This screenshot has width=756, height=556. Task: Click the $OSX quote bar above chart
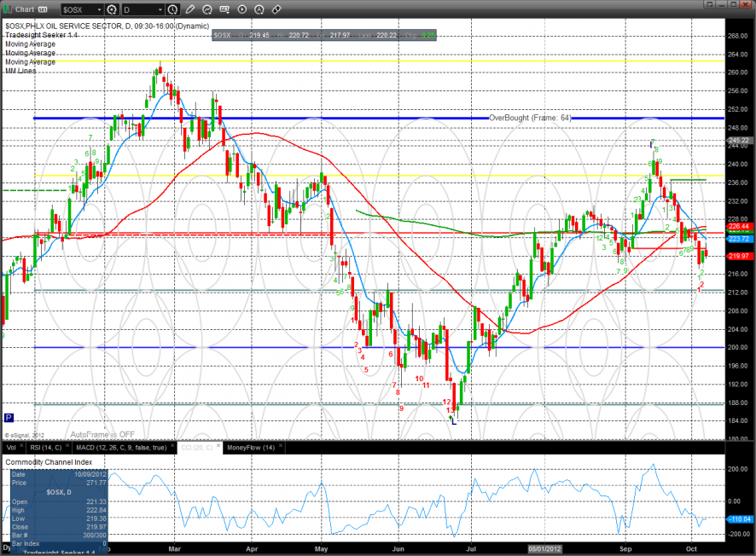[x=324, y=35]
